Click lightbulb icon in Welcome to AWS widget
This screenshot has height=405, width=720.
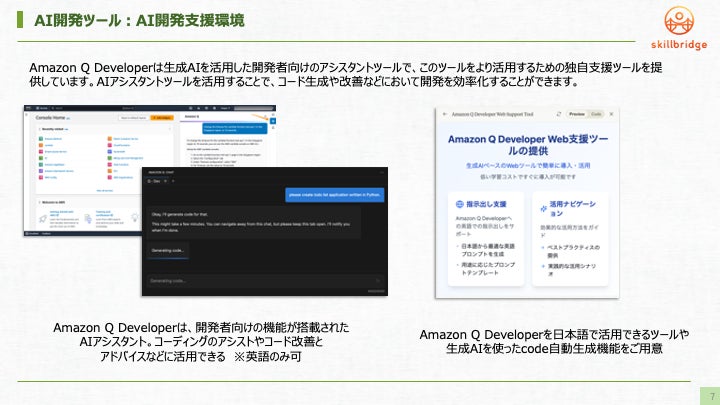tap(135, 217)
